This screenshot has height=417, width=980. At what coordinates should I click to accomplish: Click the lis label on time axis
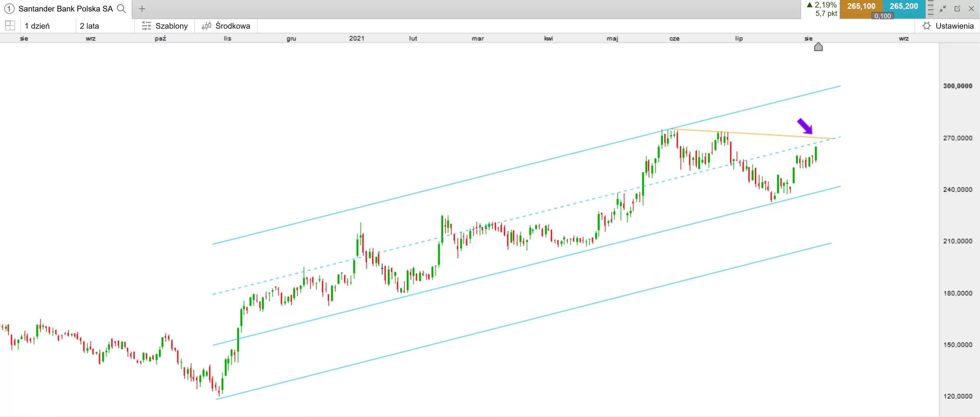pos(227,38)
